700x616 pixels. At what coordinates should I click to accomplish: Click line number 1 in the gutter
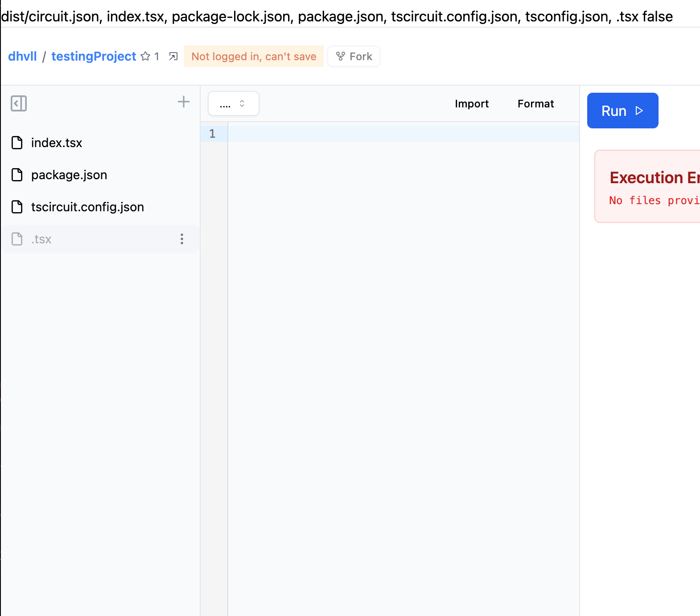212,134
